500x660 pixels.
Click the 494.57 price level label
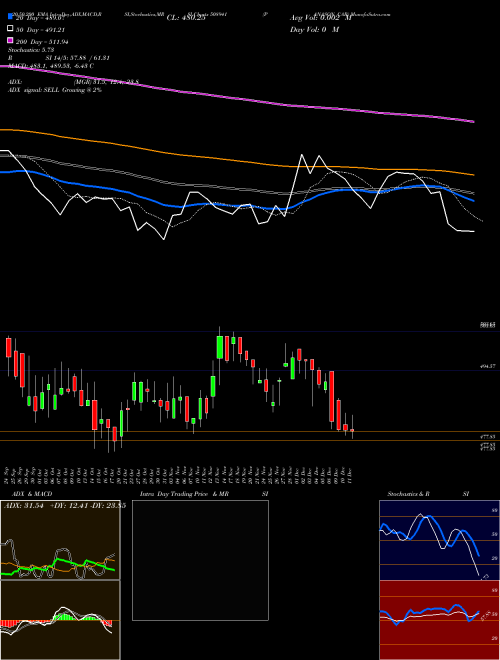488,367
